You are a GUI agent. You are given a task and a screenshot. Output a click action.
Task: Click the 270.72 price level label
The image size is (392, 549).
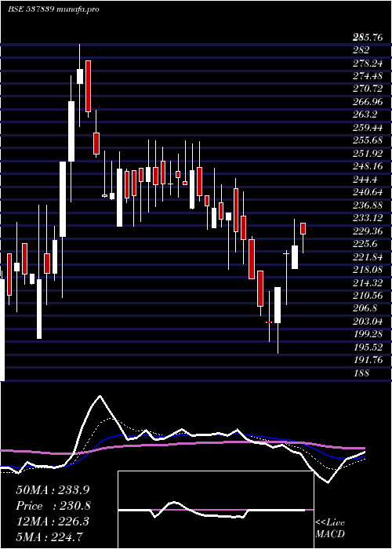368,89
